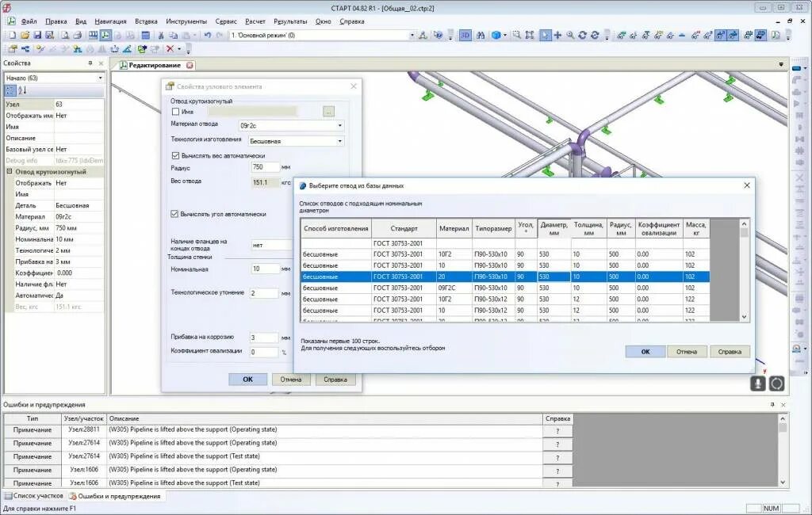This screenshot has width=812, height=515.
Task: Switch to Список участков tab
Action: pyautogui.click(x=34, y=496)
